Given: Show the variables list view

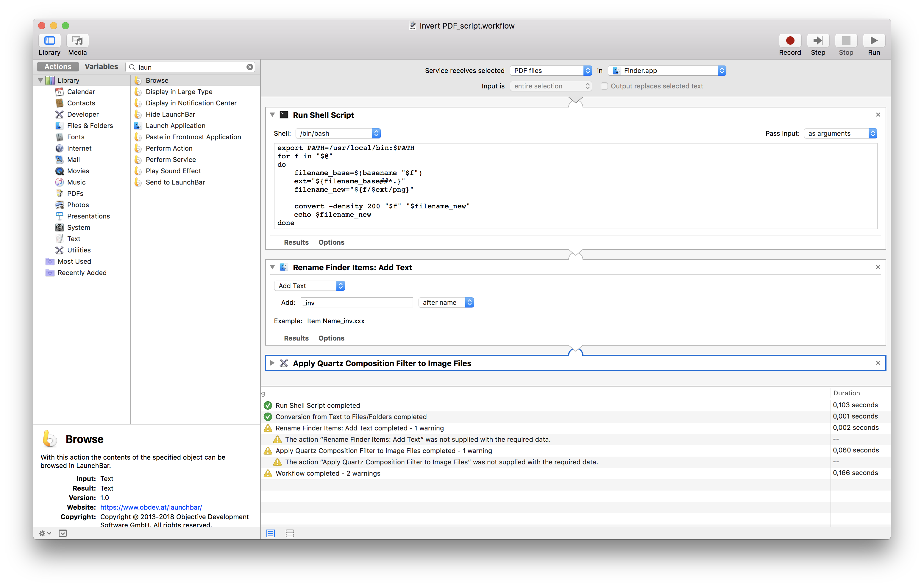Looking at the screenshot, I should [x=290, y=533].
